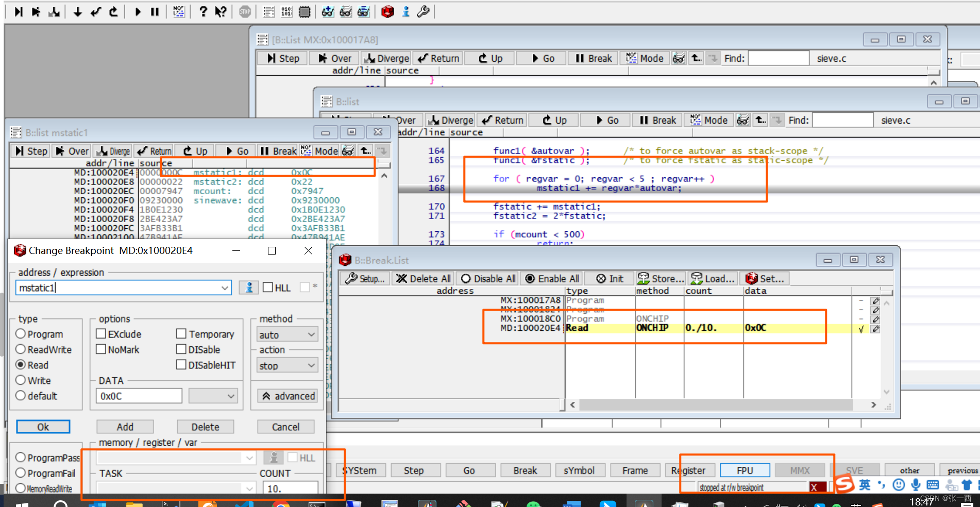Click Delete in Change Breakpoint dialog
The image size is (980, 507).
(x=206, y=427)
